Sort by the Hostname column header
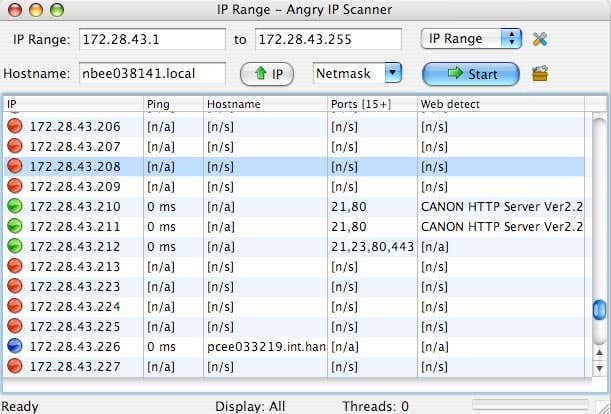The height and width of the screenshot is (414, 611). tap(264, 103)
